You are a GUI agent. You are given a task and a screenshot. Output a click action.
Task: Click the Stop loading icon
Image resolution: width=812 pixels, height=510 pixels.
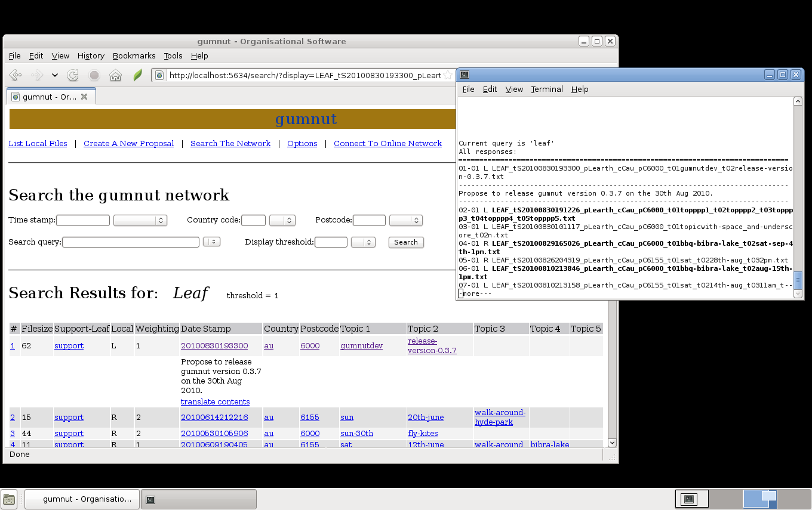(94, 75)
